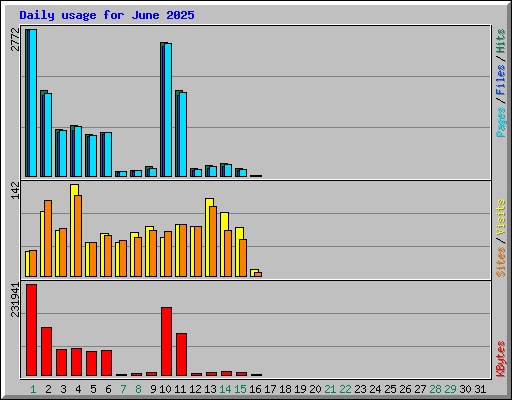Viewport: 512px width, 400px height.
Task: Click the 2772 hits axis label
Action: coord(15,39)
